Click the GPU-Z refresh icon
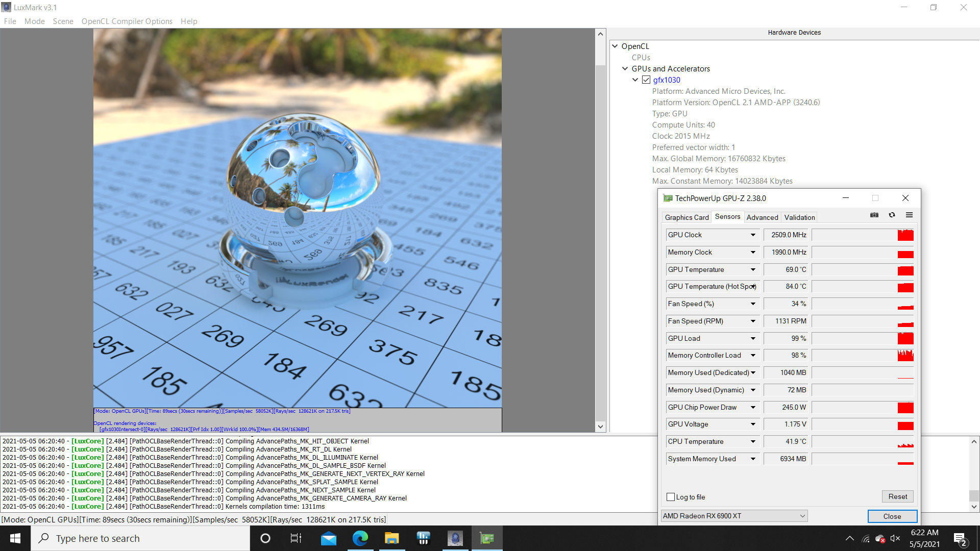 892,215
